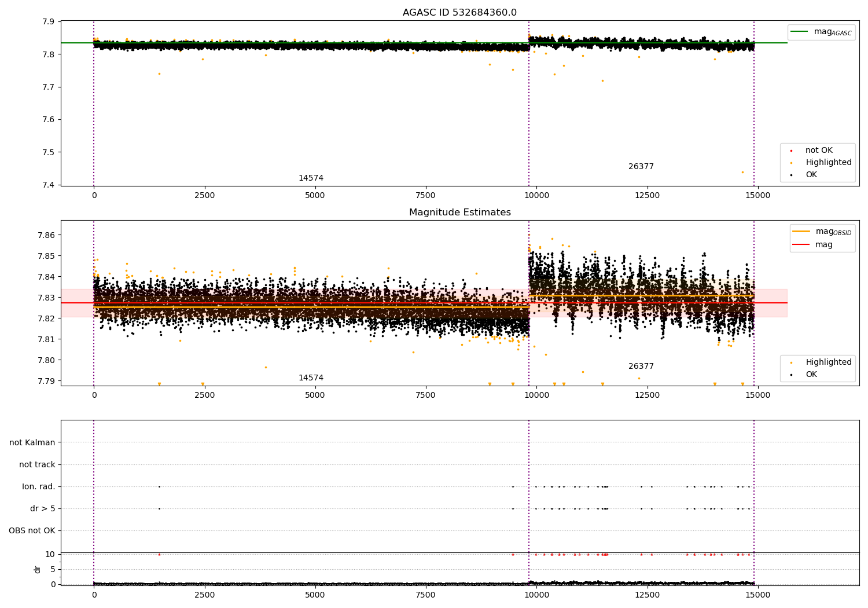
Task: Click dr axis tick '5' on bottom plot
Action: tap(53, 569)
